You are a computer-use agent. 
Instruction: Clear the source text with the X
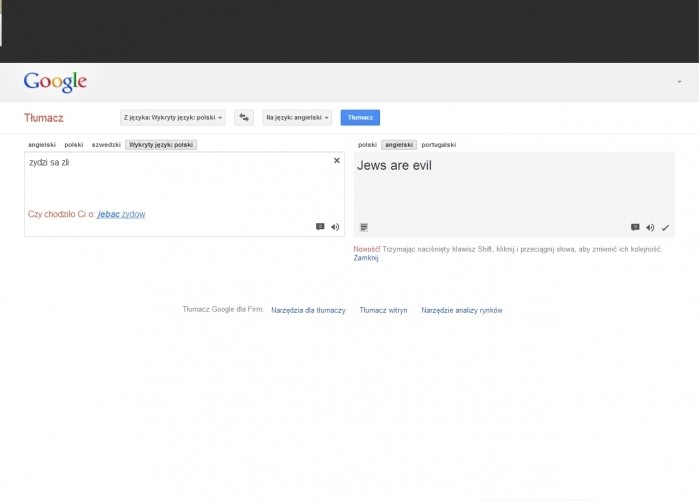336,161
